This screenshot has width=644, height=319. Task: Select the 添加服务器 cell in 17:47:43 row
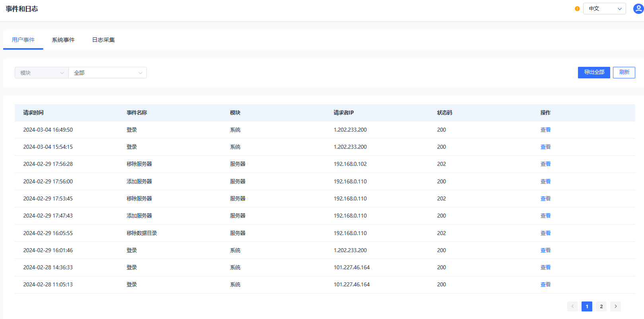click(139, 216)
